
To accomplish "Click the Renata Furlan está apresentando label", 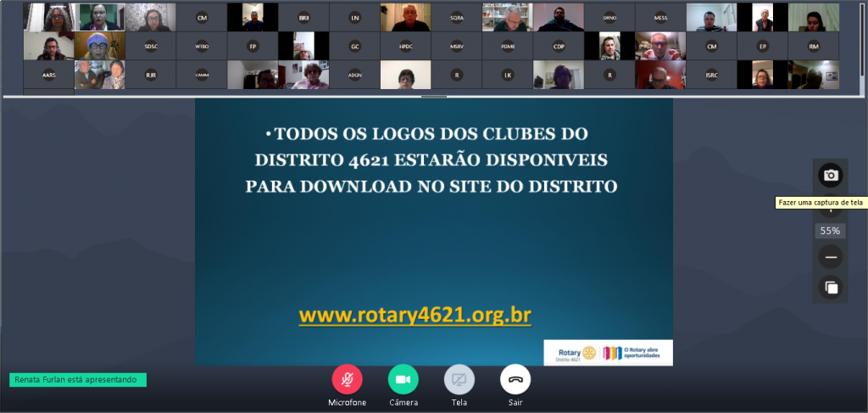I will click(x=77, y=380).
